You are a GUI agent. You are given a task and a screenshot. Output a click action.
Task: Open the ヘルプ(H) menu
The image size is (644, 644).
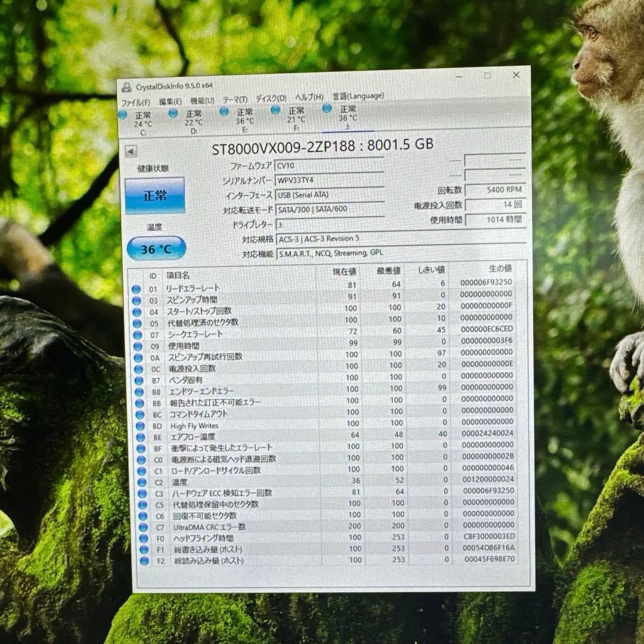click(309, 97)
